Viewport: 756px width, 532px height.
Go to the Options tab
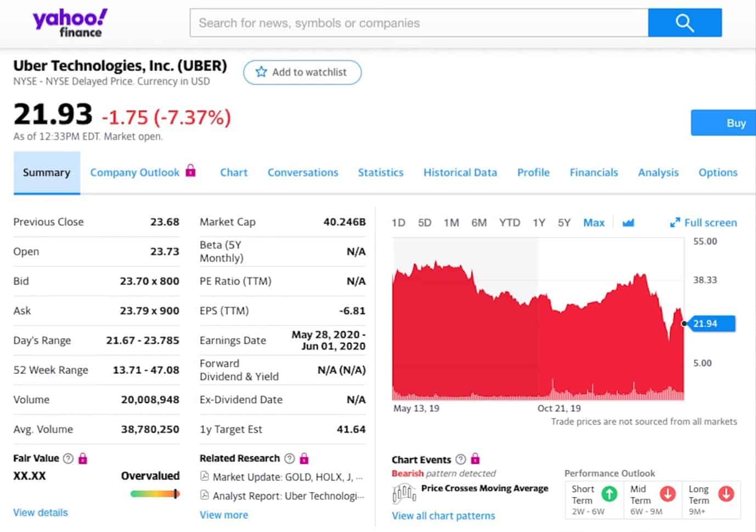click(x=718, y=172)
